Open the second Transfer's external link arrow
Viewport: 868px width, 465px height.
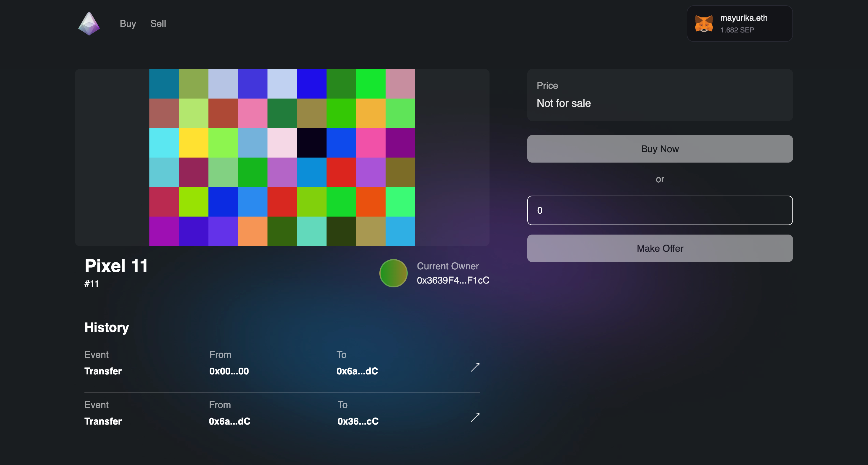click(475, 417)
